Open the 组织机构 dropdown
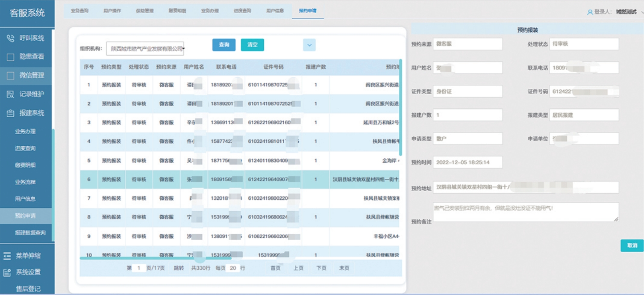Viewport: 644px width, 295px height. click(145, 49)
